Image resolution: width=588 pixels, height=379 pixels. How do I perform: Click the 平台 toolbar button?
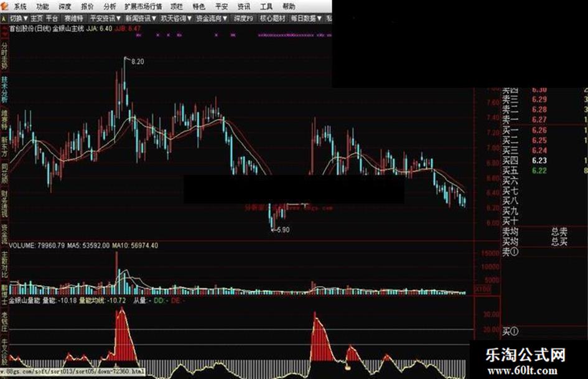pos(52,18)
